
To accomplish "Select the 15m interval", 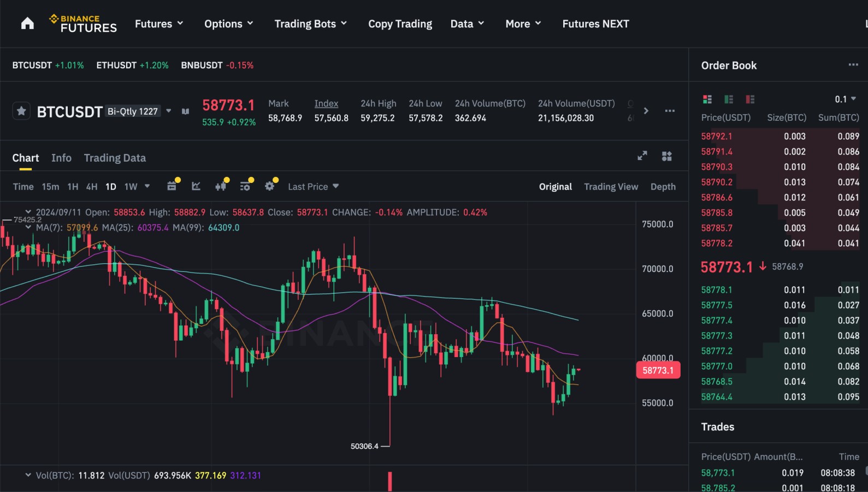I will point(50,186).
